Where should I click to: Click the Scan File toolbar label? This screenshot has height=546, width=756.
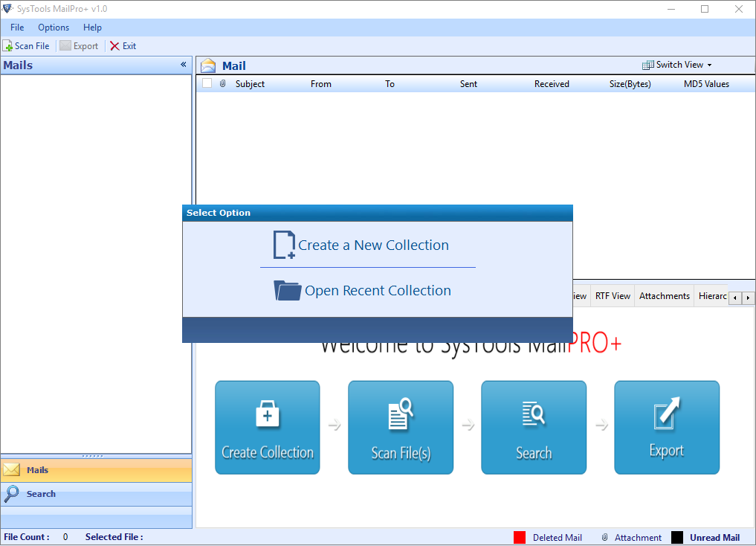(32, 46)
